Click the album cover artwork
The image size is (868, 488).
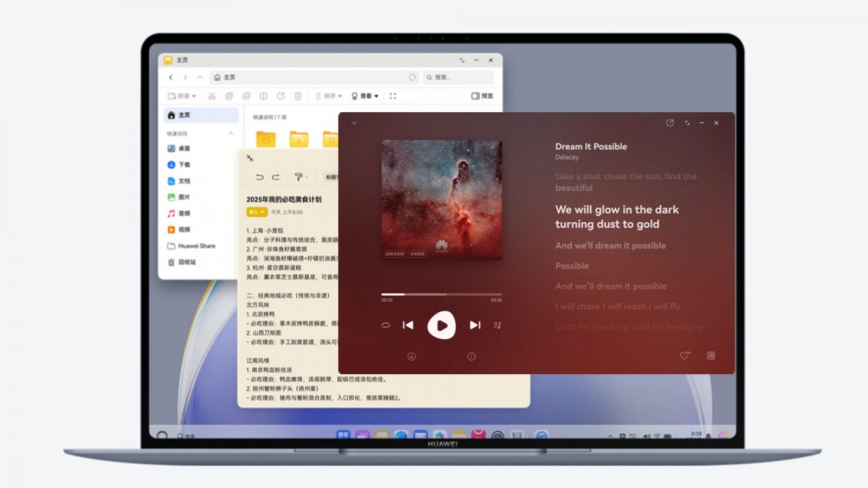442,200
